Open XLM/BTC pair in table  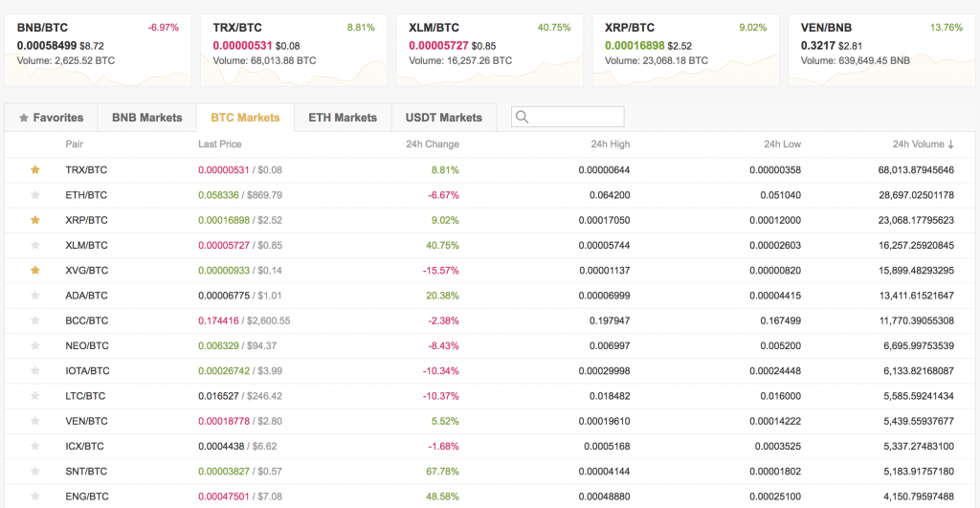click(x=86, y=245)
